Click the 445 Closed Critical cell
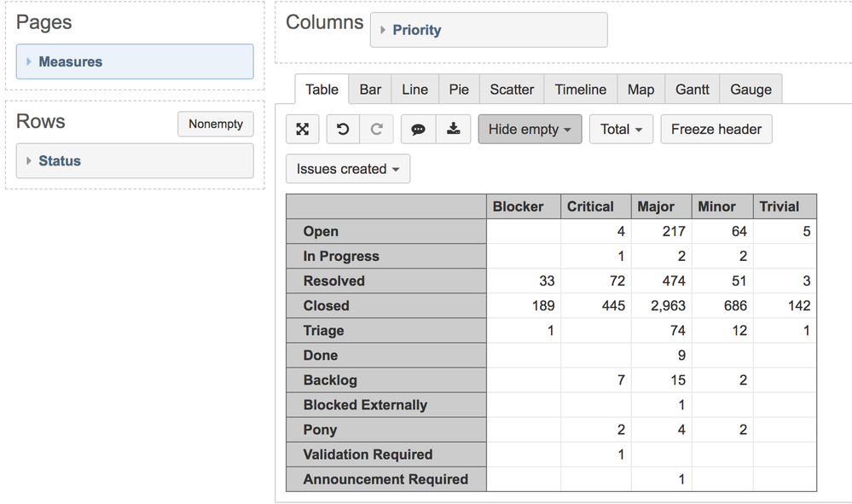 [x=595, y=306]
